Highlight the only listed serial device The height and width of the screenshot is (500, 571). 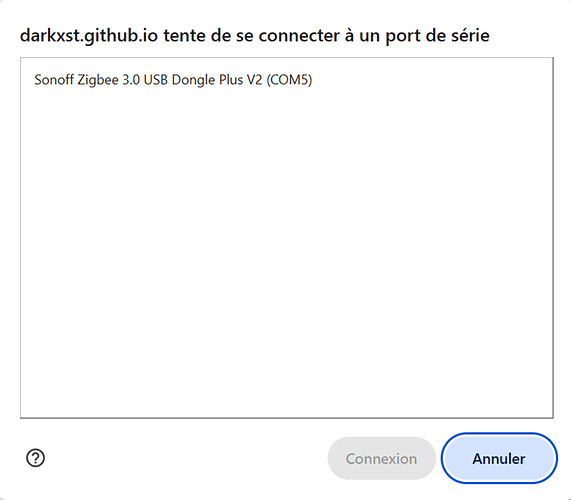[x=287, y=80]
